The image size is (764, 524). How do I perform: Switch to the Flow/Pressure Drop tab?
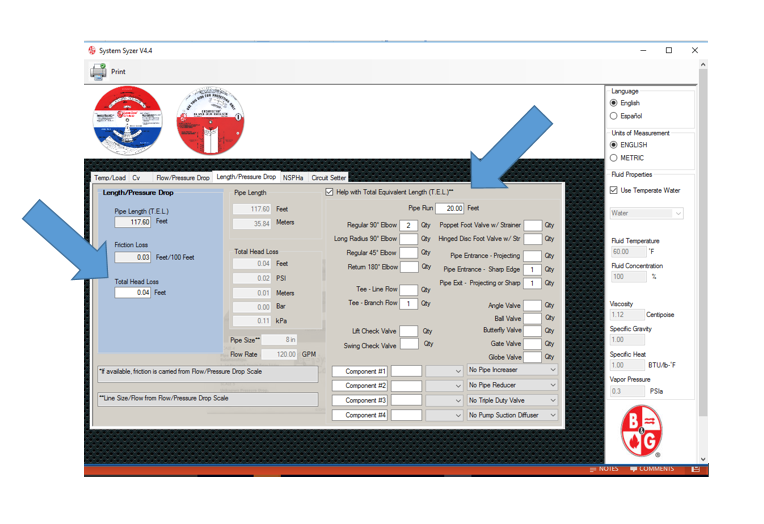point(183,178)
